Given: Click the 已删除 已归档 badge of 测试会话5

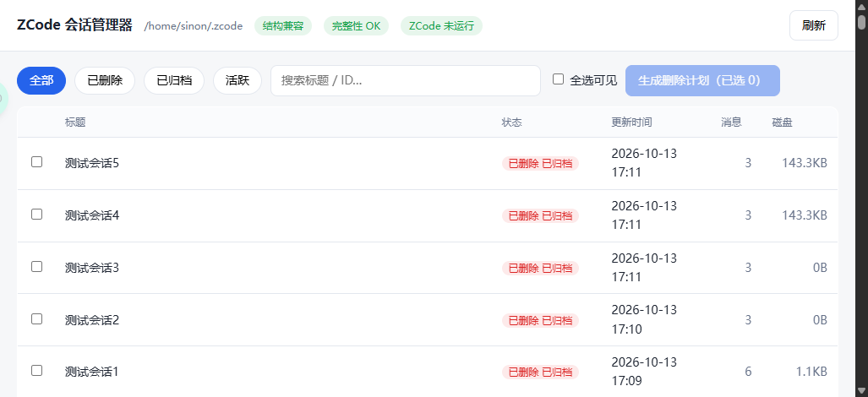Looking at the screenshot, I should (540, 163).
